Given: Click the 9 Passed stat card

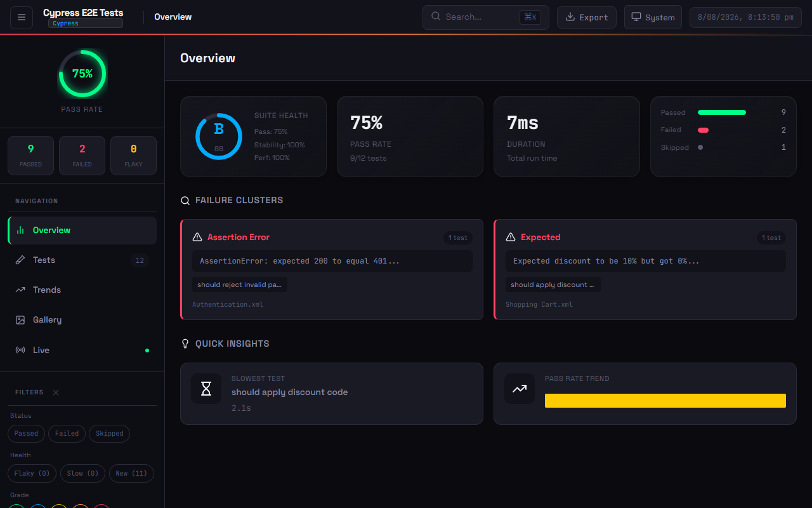Looking at the screenshot, I should click(x=30, y=156).
